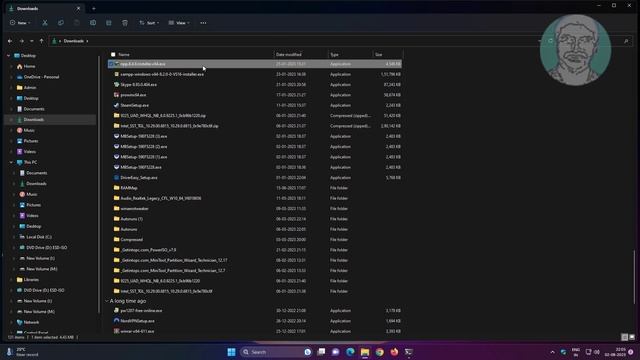Click Downloads breadcrumb in address bar
Screen dimensions: 640x360
click(73, 41)
